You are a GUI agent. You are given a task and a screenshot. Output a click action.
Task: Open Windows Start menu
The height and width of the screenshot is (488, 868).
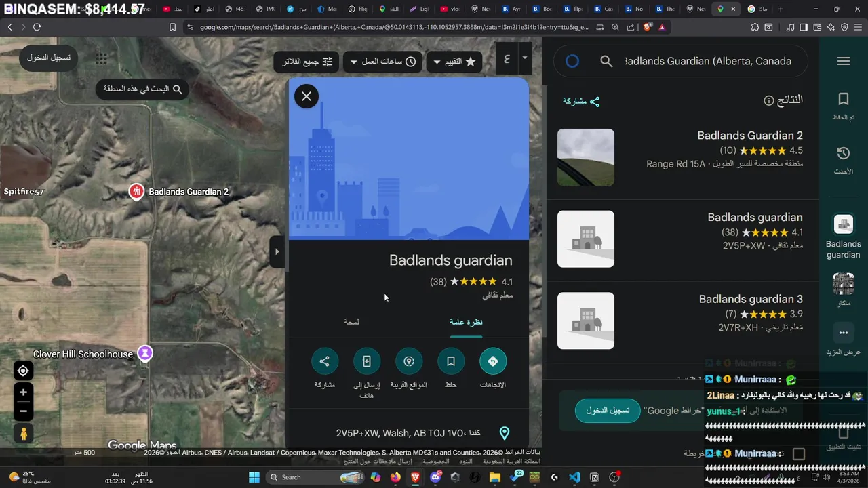pyautogui.click(x=254, y=477)
